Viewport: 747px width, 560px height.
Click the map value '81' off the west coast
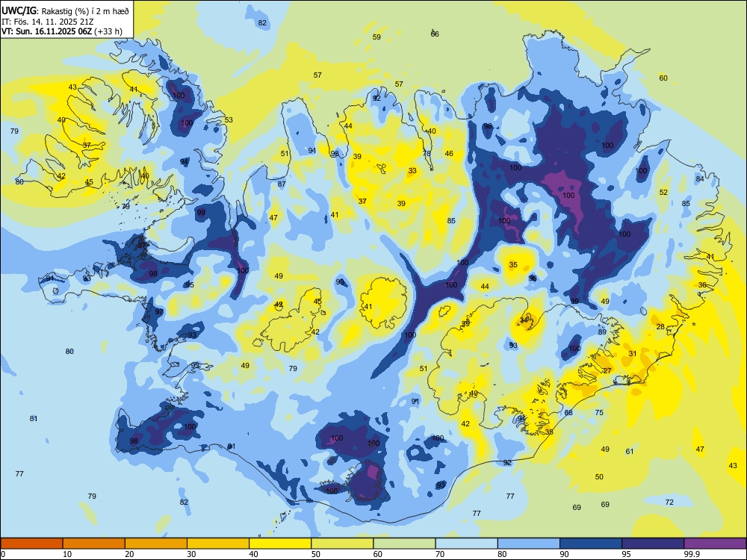[x=34, y=419]
